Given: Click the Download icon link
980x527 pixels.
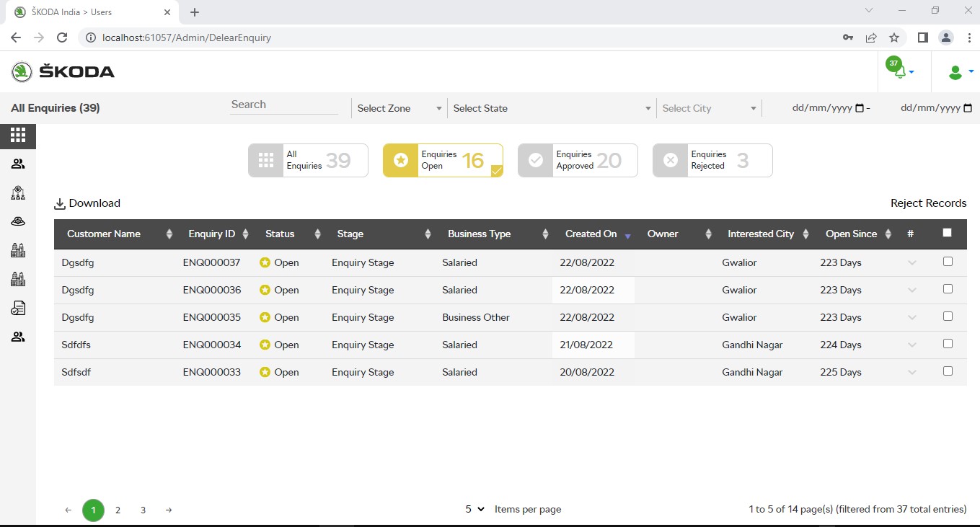Looking at the screenshot, I should click(87, 203).
